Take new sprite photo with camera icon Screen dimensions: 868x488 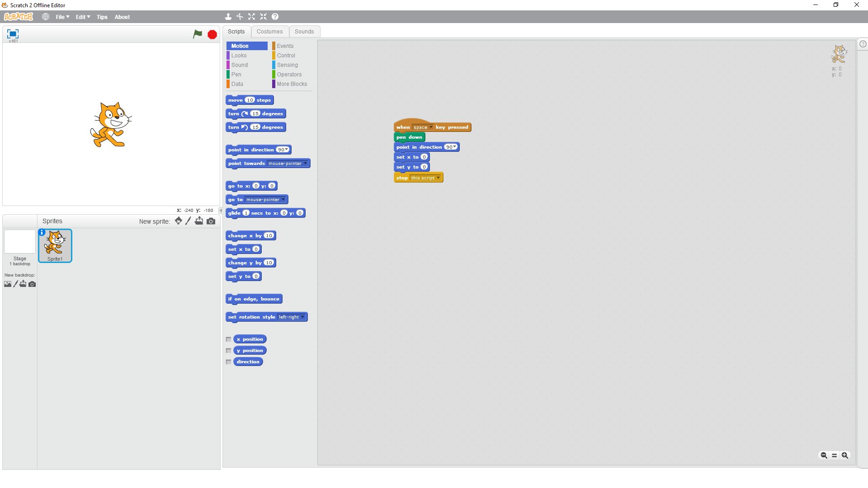pos(211,221)
